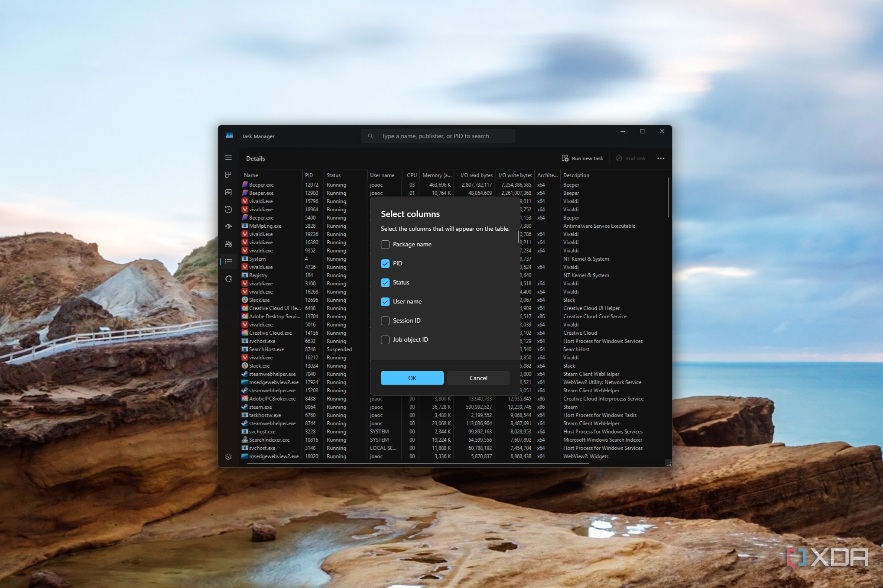Open the three-dot more options menu
The height and width of the screenshot is (588, 883).
click(661, 158)
